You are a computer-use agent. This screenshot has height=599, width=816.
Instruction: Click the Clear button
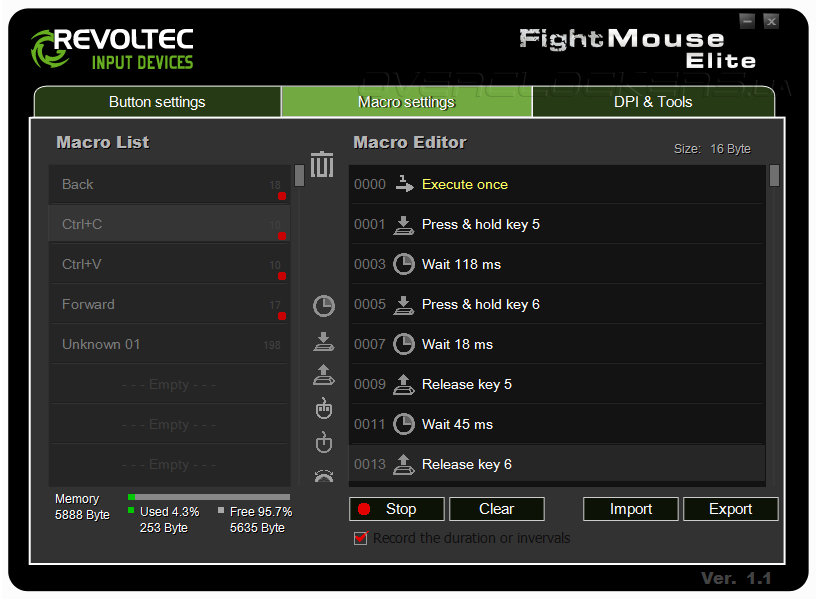point(496,509)
